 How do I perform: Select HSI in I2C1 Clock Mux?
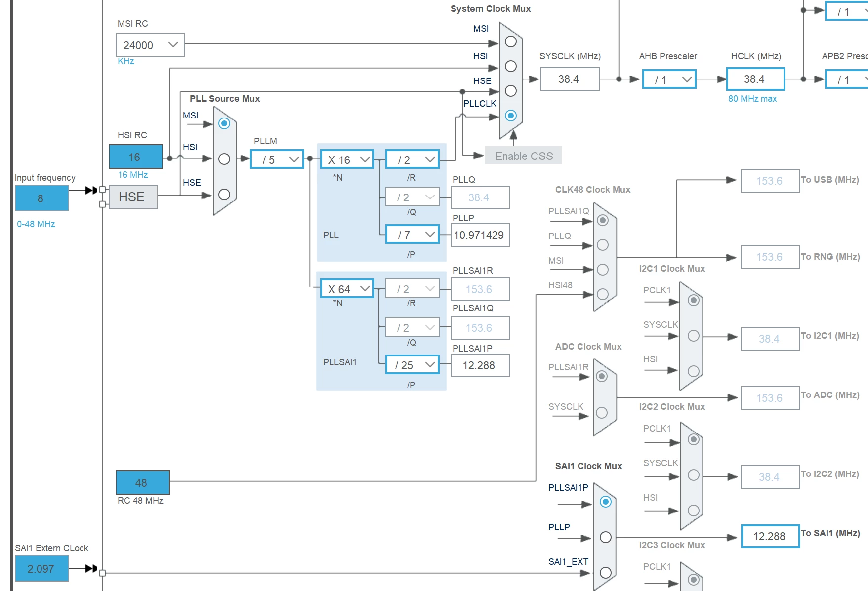click(694, 371)
